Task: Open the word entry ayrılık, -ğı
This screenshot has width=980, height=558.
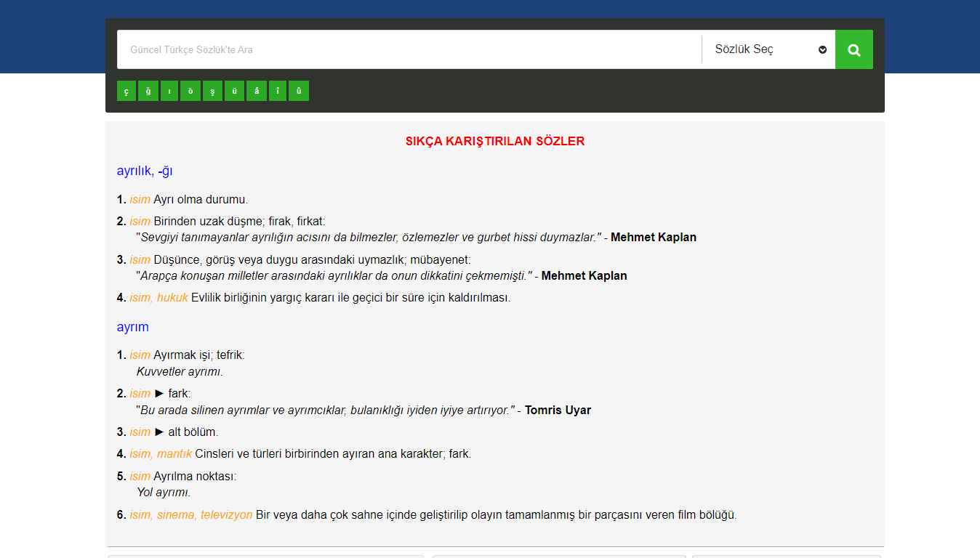Action: [145, 171]
